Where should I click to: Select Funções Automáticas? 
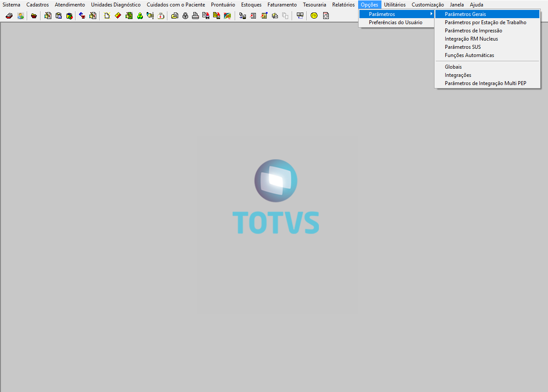pyautogui.click(x=488, y=55)
